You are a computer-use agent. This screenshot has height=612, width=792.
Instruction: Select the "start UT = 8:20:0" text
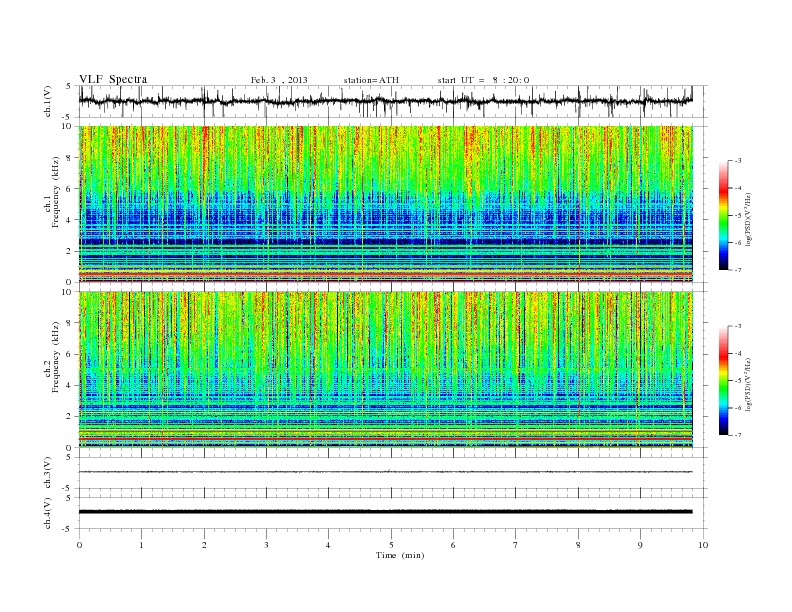(x=483, y=80)
